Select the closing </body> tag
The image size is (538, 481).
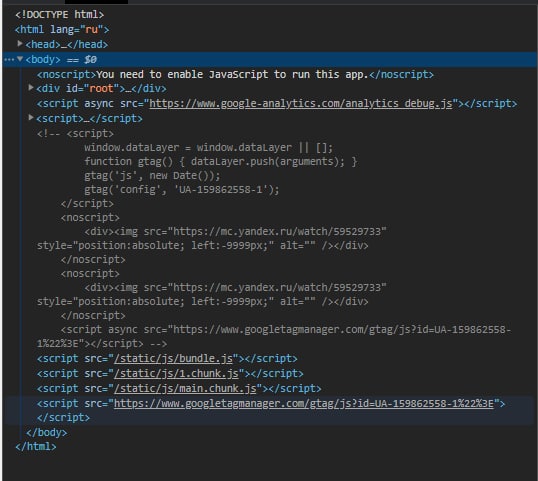(x=47, y=432)
